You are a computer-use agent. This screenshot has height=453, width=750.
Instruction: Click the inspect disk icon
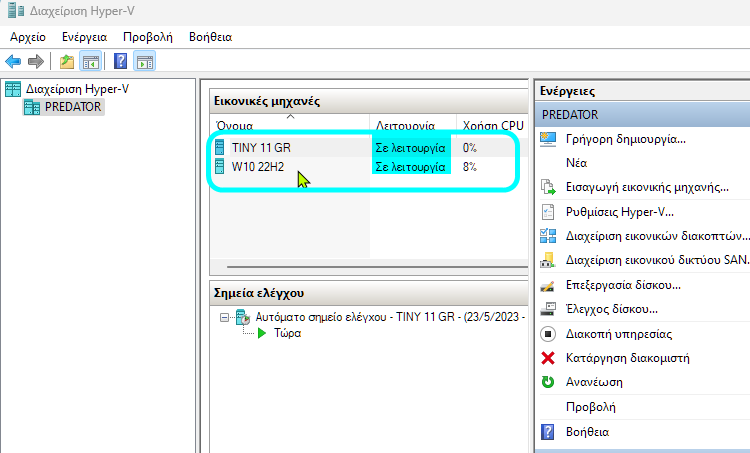click(548, 309)
